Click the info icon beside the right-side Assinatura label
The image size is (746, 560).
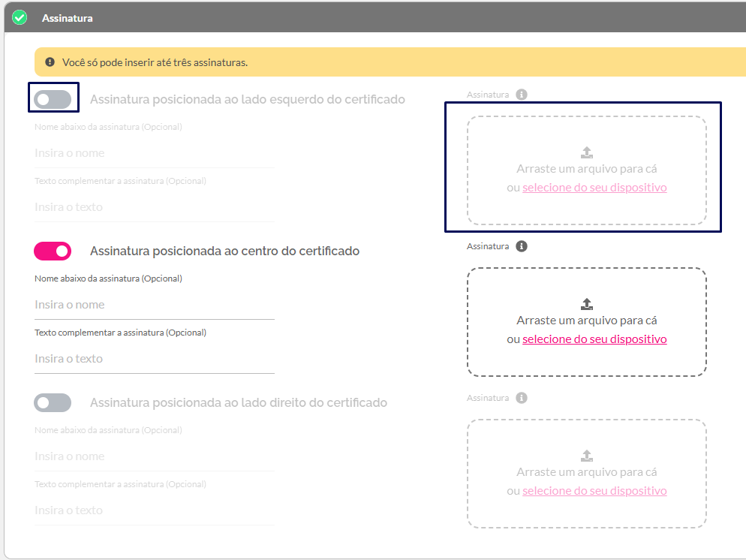coord(522,398)
